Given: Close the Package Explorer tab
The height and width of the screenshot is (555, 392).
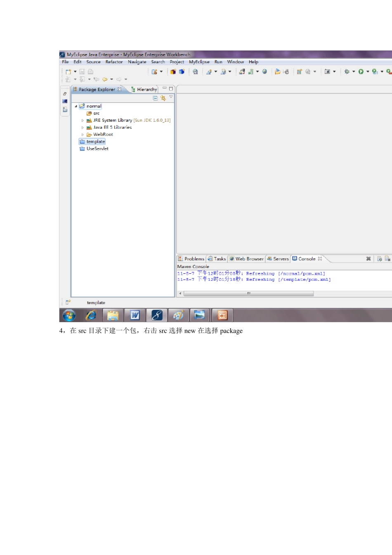Looking at the screenshot, I should click(120, 89).
